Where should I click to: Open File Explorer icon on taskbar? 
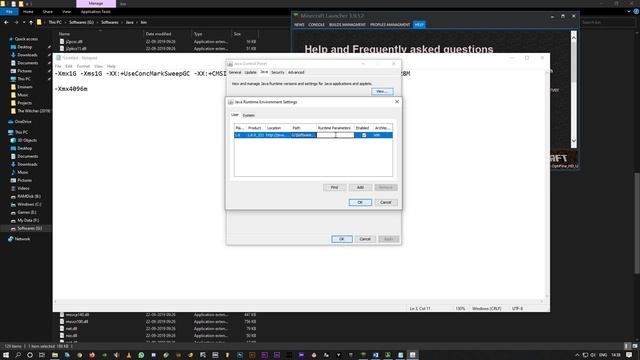[55, 355]
